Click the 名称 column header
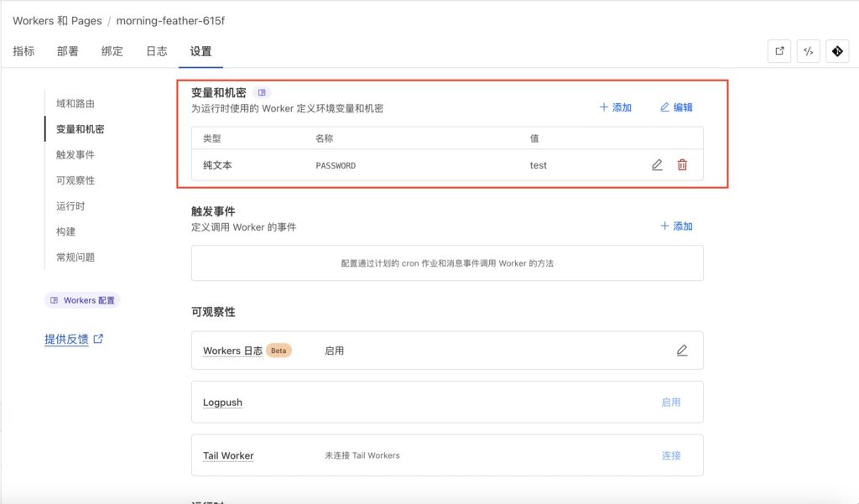Image resolution: width=859 pixels, height=504 pixels. pos(325,138)
